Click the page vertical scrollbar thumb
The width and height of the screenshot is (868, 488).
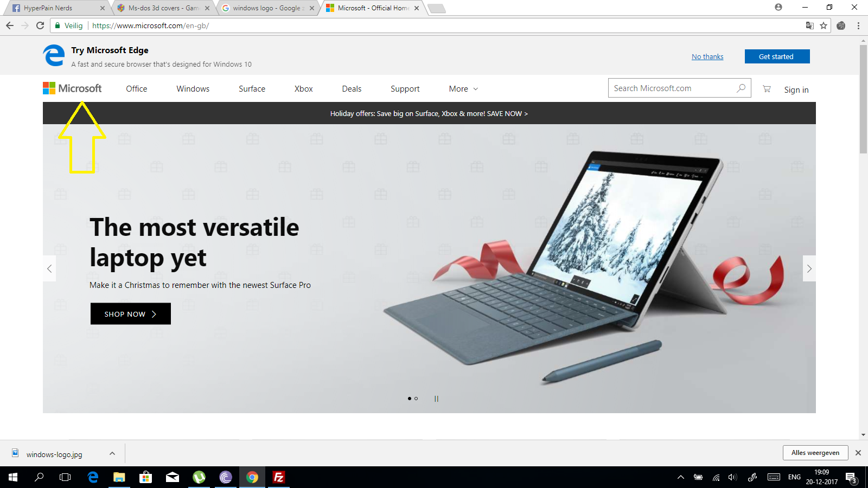863,99
